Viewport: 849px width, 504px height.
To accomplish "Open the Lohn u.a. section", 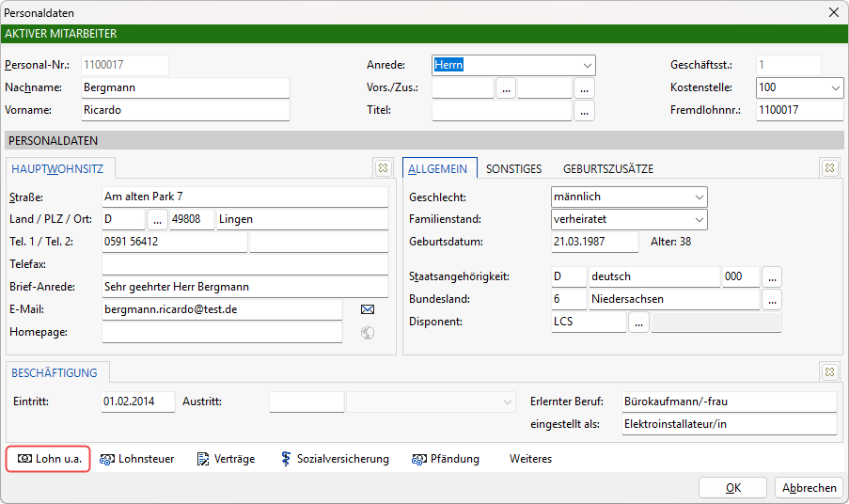I will click(48, 459).
